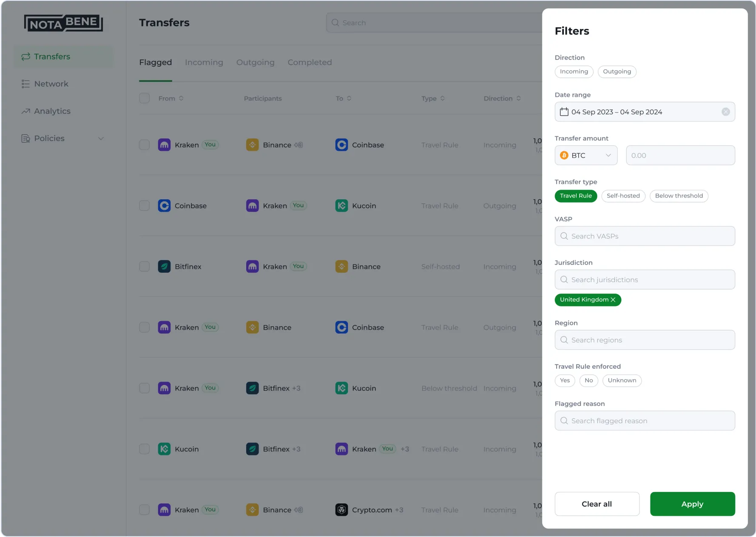Toggle the Outgoing direction filter chip
Viewport: 756px width, 537px height.
click(x=617, y=72)
